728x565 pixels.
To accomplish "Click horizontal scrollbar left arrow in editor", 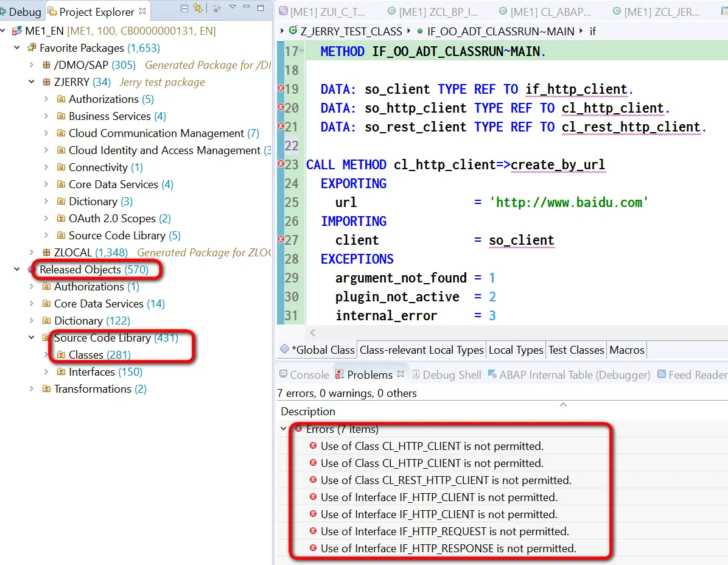I will click(x=312, y=332).
